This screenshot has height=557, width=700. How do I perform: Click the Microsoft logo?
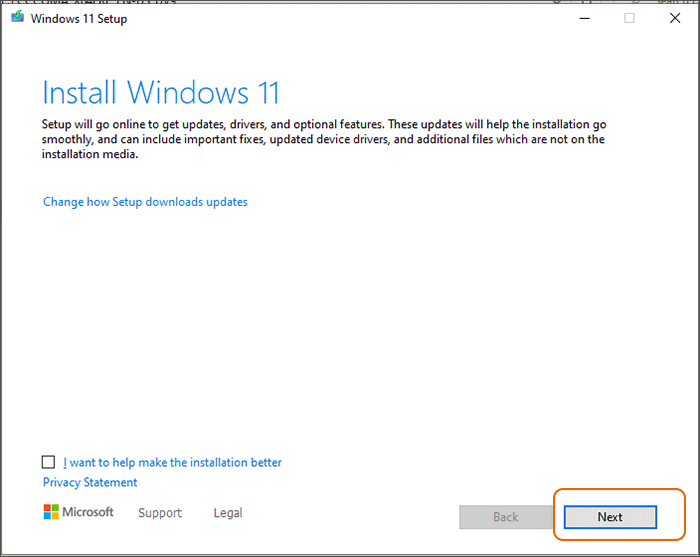tap(79, 512)
